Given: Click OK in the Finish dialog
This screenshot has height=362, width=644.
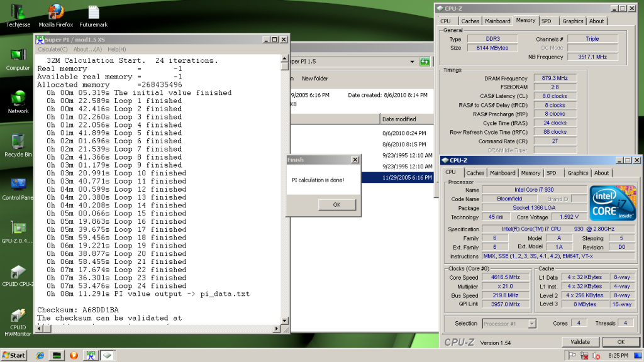Looking at the screenshot, I should (337, 204).
